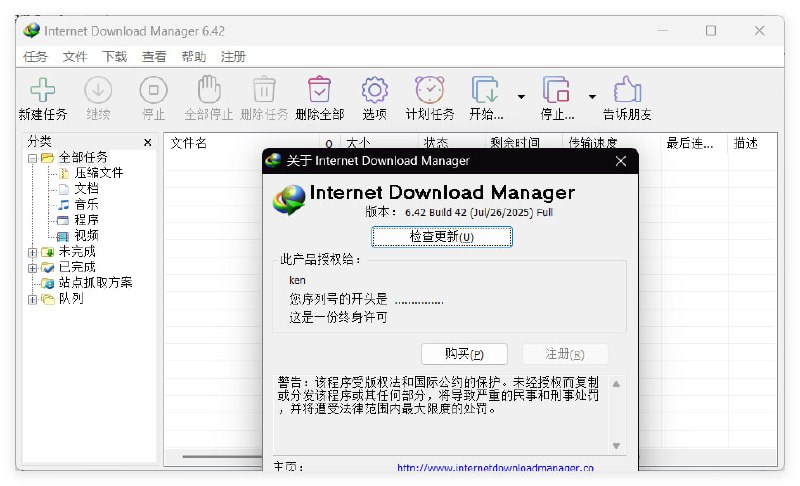Open dropdown arrow next to Stop Queue

pyautogui.click(x=592, y=96)
